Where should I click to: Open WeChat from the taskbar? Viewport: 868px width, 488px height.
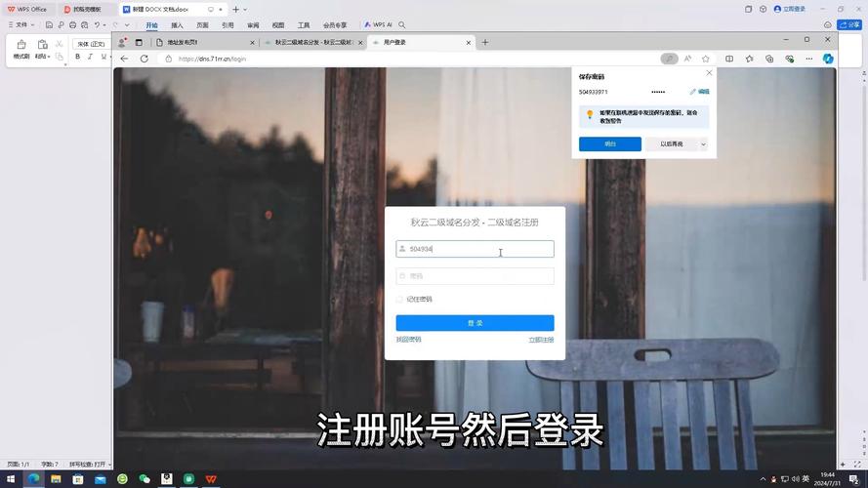tap(145, 479)
